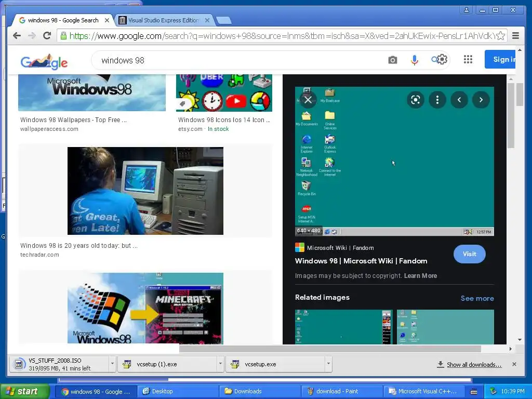The width and height of the screenshot is (532, 399).
Task: Click the scroll right arrow of horizontal scrollbar
Action: [511, 349]
